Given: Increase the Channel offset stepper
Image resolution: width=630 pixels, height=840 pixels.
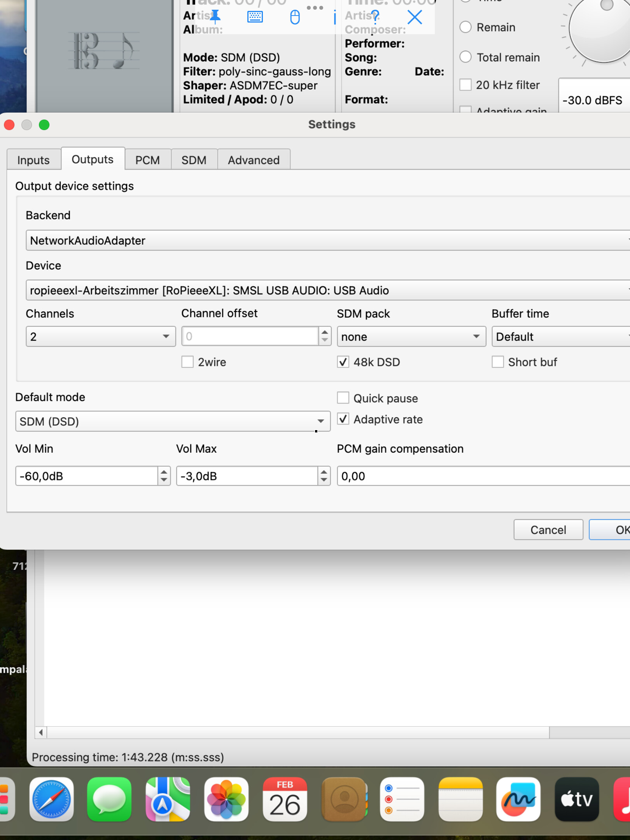Looking at the screenshot, I should click(325, 332).
